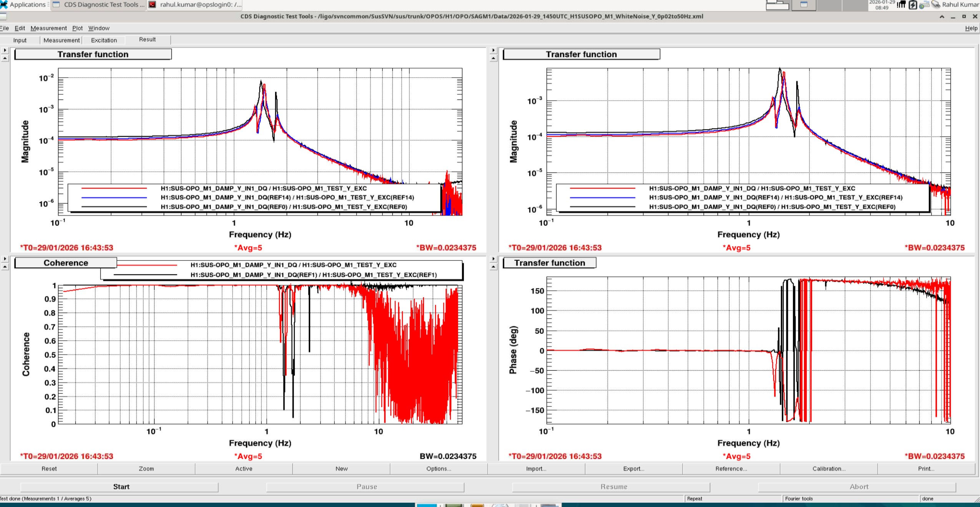This screenshot has width=980, height=507.
Task: Click the Reference... button
Action: pos(731,469)
